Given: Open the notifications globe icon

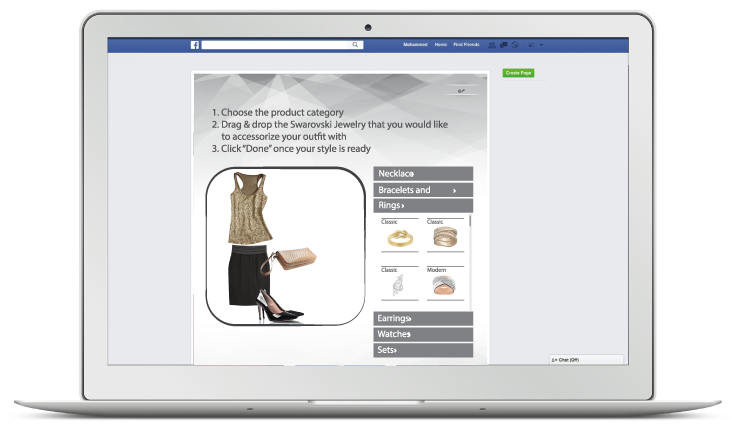Looking at the screenshot, I should (x=514, y=45).
